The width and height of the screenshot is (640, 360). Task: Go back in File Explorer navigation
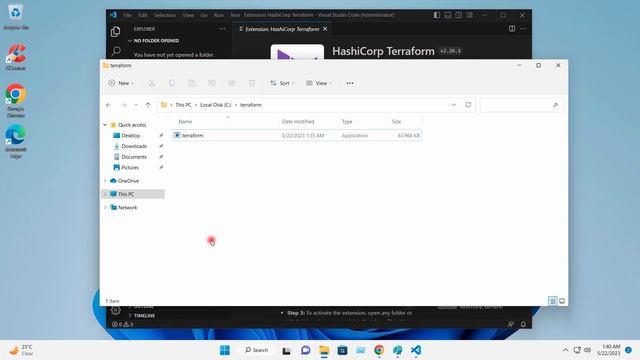[x=109, y=105]
